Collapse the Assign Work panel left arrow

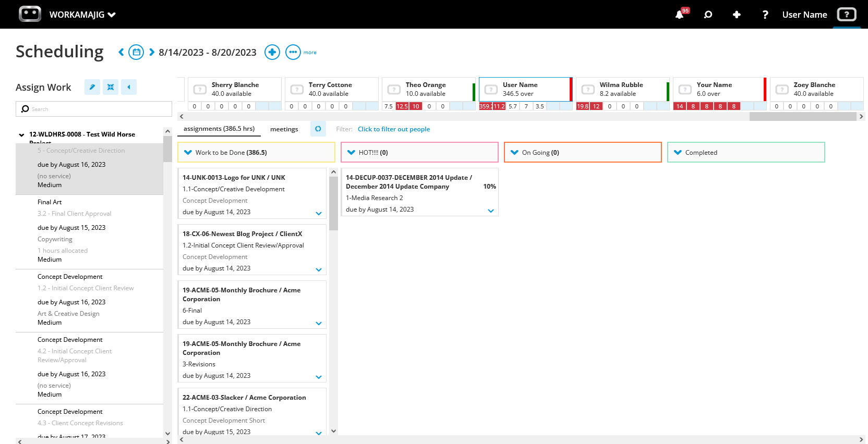point(129,87)
